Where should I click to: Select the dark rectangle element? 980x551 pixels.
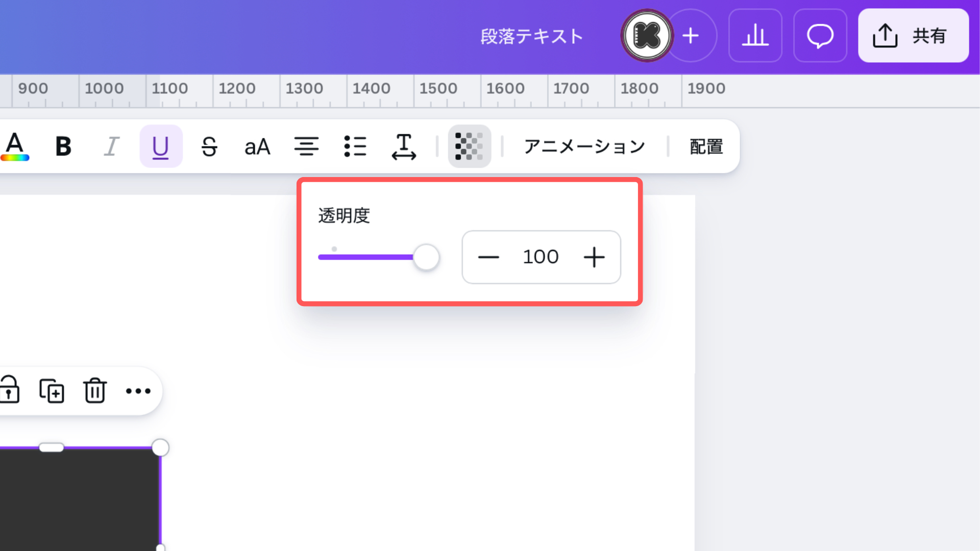click(x=80, y=500)
